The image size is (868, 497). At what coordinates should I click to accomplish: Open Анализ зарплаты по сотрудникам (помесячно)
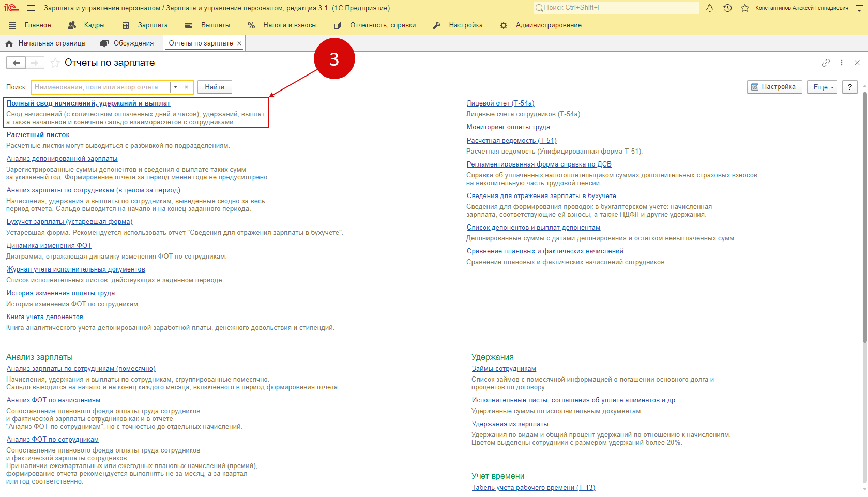(x=81, y=369)
